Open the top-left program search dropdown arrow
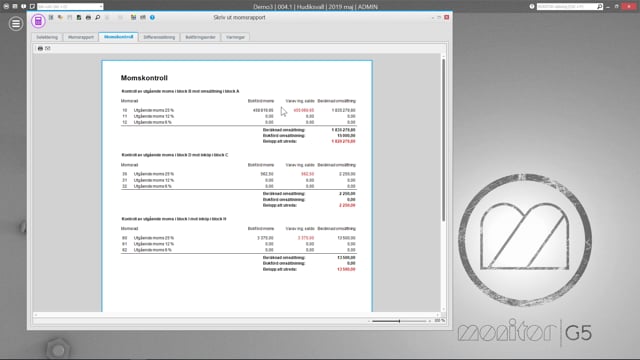This screenshot has width=640, height=360. 100,7
